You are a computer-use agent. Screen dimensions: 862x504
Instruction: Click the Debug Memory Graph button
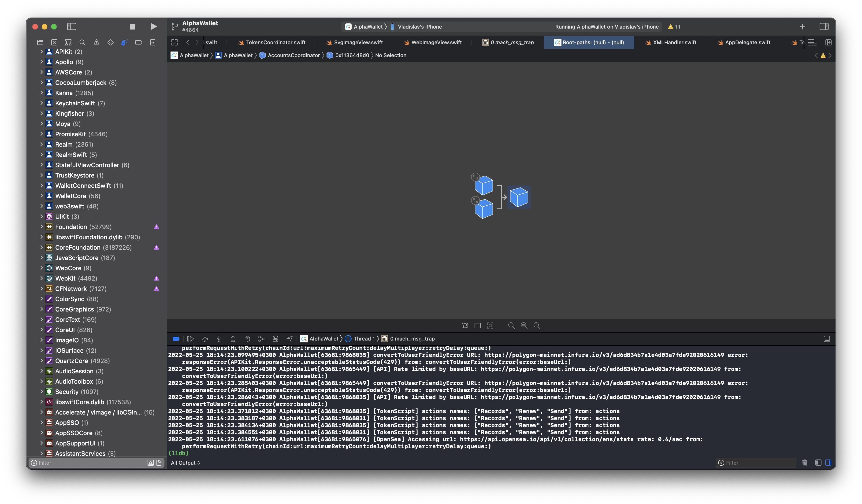pyautogui.click(x=261, y=338)
